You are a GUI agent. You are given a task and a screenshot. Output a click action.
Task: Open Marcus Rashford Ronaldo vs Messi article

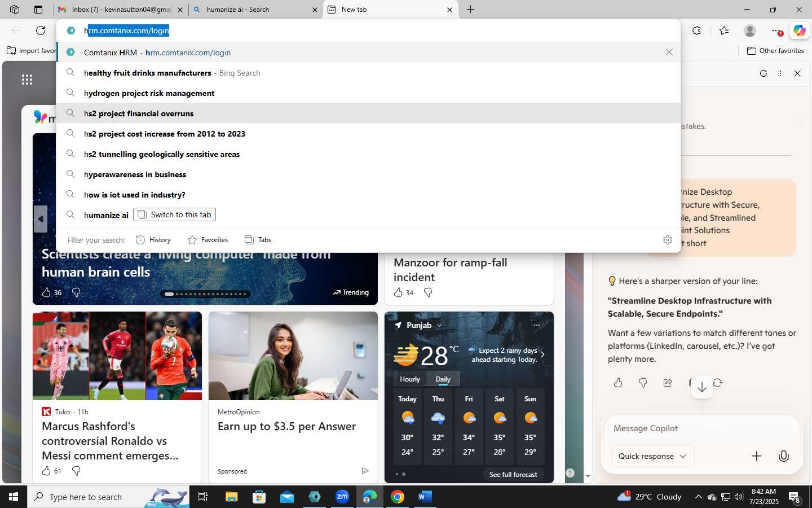(110, 441)
